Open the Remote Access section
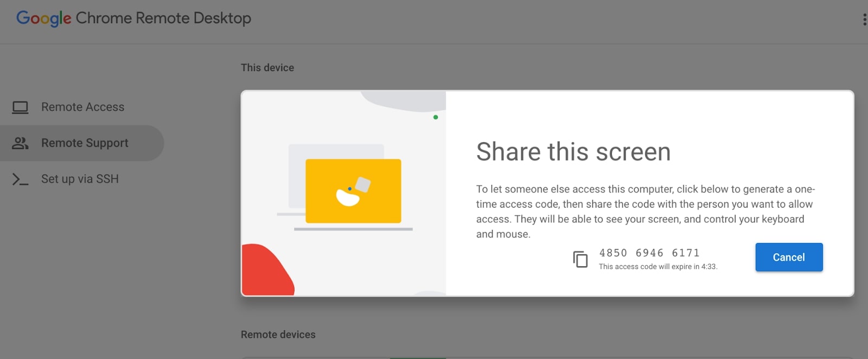The image size is (868, 359). point(82,107)
